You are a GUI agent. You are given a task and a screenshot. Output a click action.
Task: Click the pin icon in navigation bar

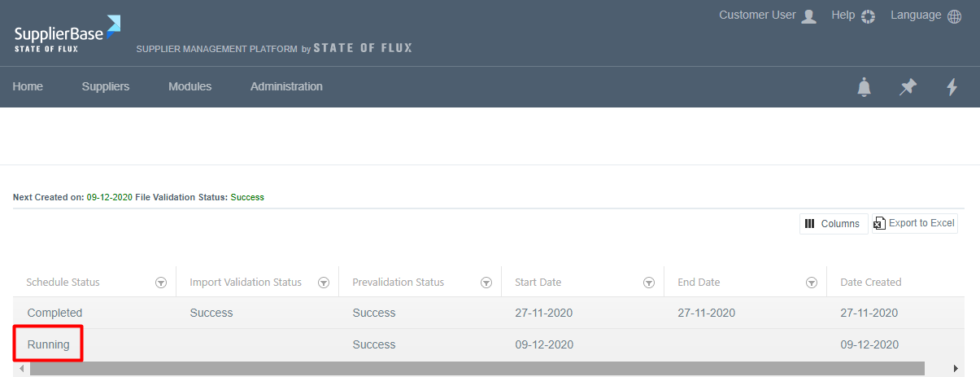(x=908, y=87)
